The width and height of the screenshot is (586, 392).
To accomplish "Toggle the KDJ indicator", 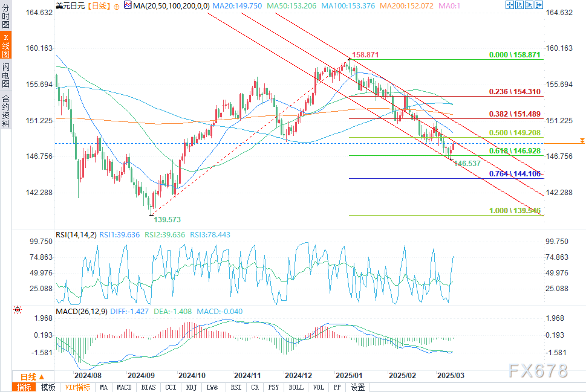I will [x=191, y=387].
